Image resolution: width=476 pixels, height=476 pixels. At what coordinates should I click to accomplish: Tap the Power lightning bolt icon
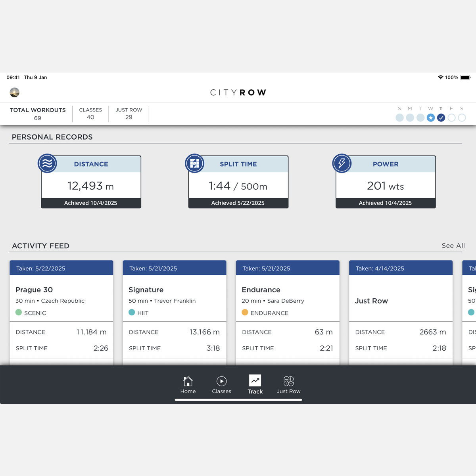342,163
